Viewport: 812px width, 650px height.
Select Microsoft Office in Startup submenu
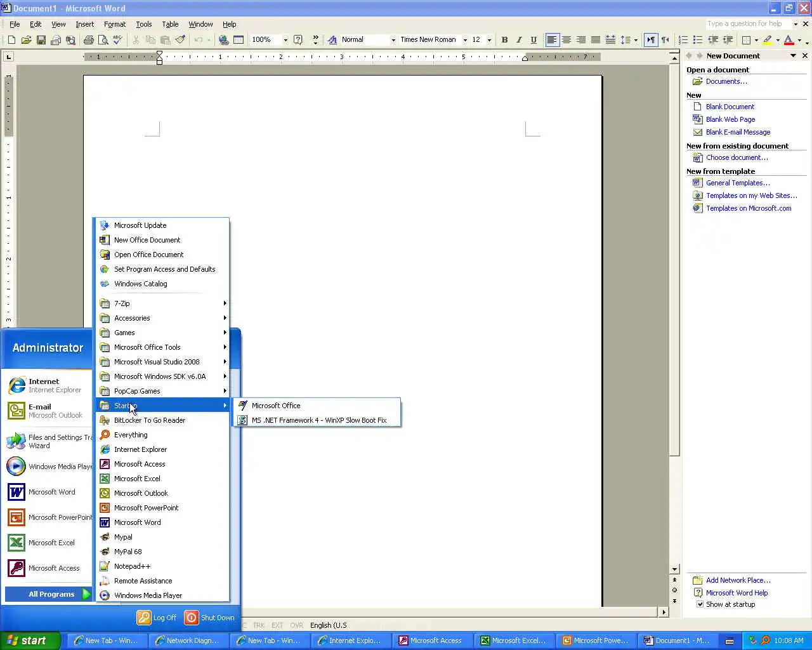tap(317, 406)
